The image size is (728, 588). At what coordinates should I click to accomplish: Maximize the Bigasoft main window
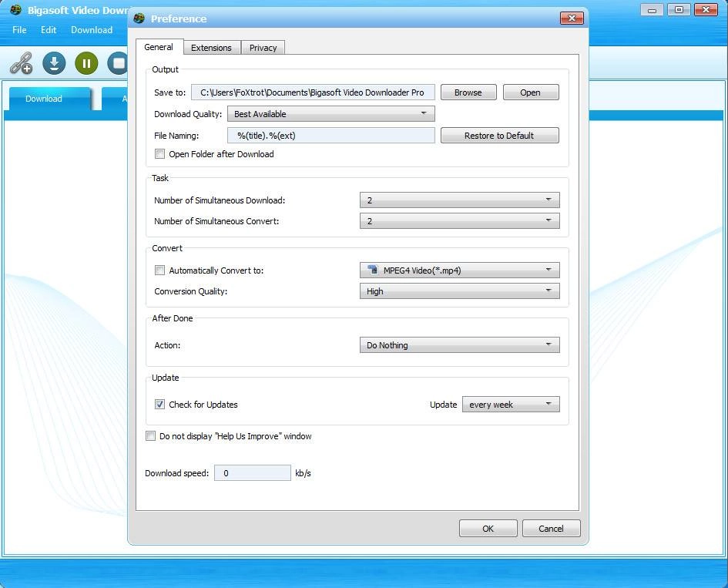[x=679, y=10]
